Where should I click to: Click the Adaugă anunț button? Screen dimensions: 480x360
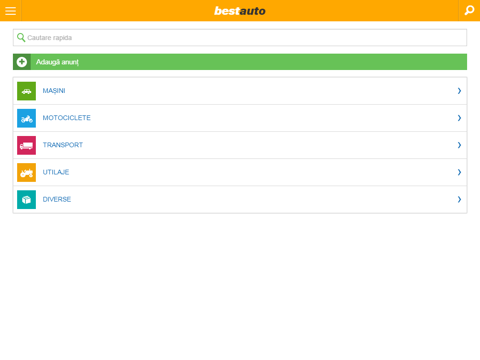pos(240,62)
